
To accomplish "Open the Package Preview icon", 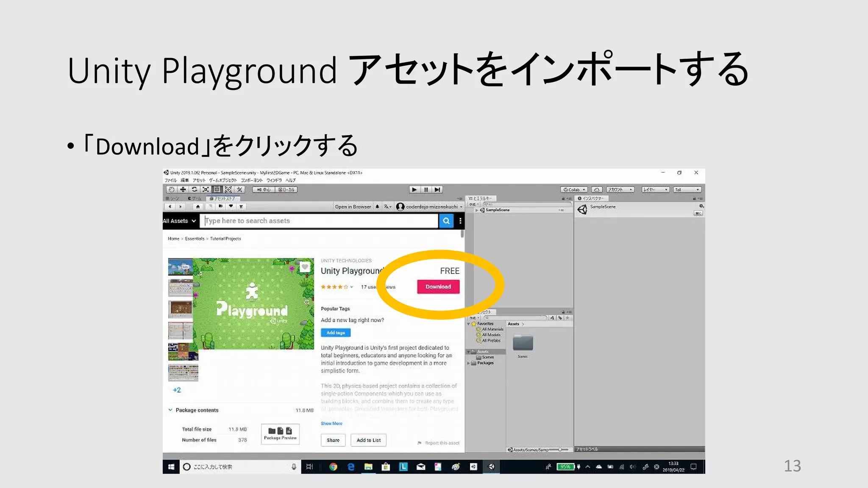I will click(x=280, y=434).
